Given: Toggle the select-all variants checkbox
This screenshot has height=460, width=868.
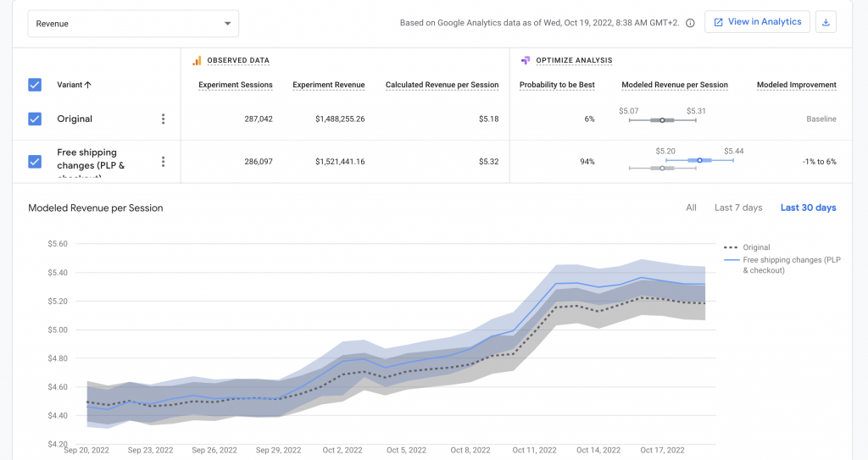Looking at the screenshot, I should (x=35, y=85).
